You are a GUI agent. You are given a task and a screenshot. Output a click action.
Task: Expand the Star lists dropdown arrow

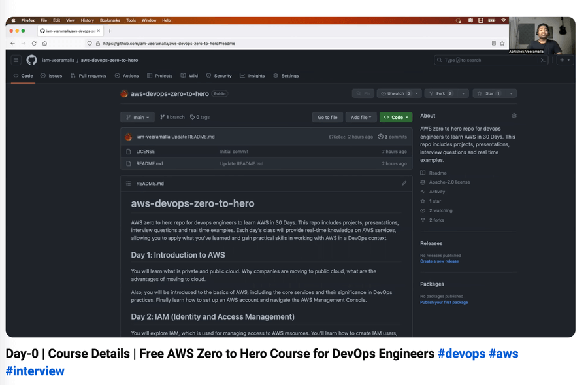(x=511, y=93)
